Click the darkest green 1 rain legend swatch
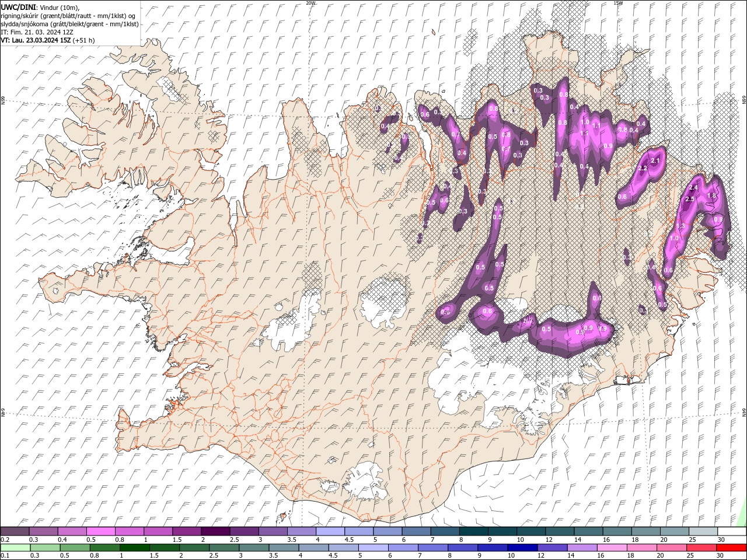Image resolution: width=747 pixels, height=560 pixels. coord(134,548)
